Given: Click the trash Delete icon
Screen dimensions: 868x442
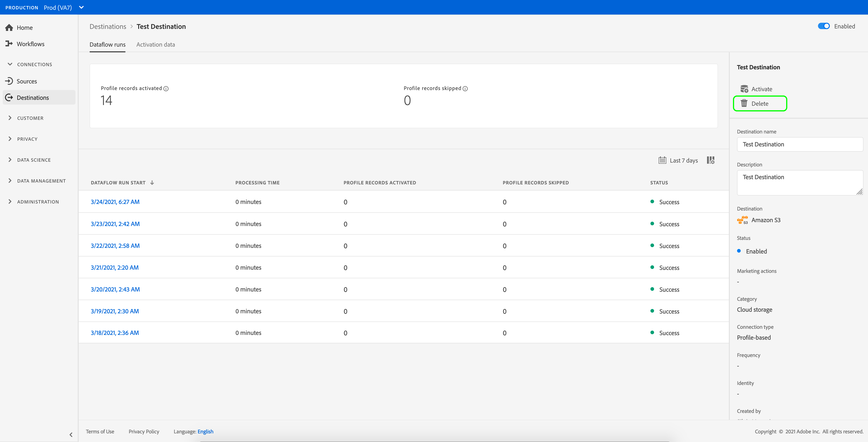Looking at the screenshot, I should pos(744,103).
